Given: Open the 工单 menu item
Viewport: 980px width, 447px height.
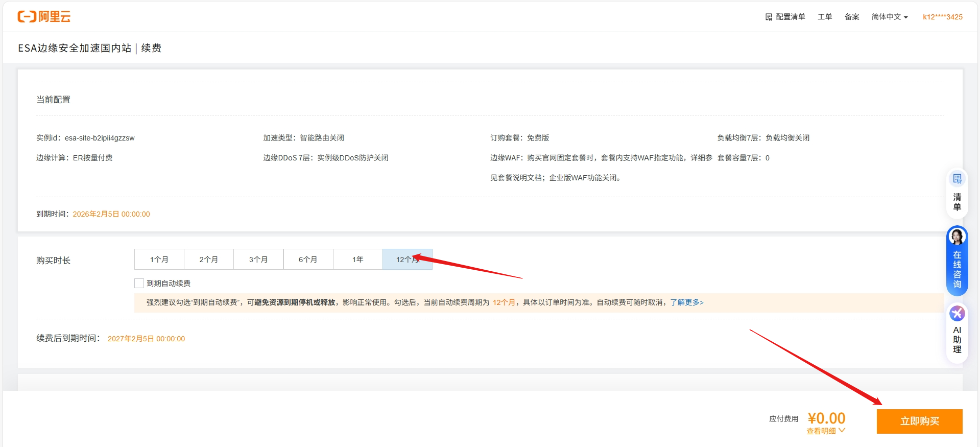Looking at the screenshot, I should pyautogui.click(x=824, y=17).
